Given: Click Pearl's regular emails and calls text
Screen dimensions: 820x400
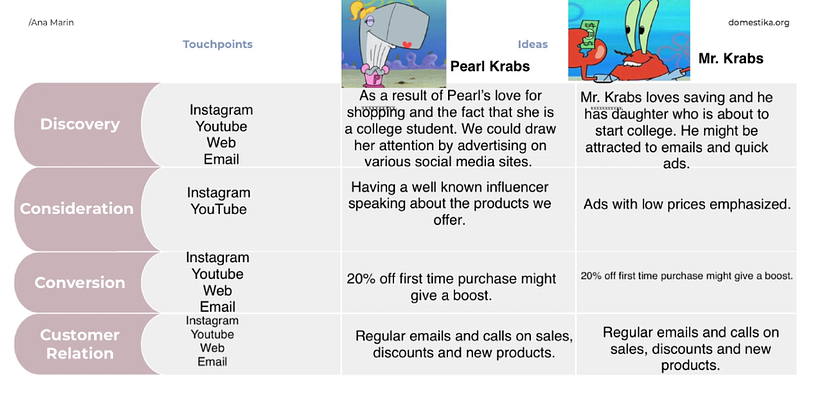Looking at the screenshot, I should (x=464, y=344).
